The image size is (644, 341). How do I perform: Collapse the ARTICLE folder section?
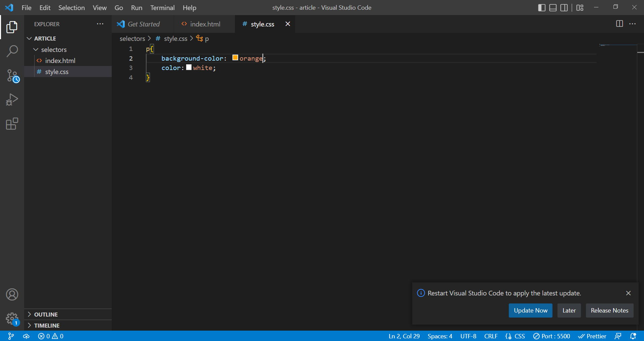click(x=68, y=39)
